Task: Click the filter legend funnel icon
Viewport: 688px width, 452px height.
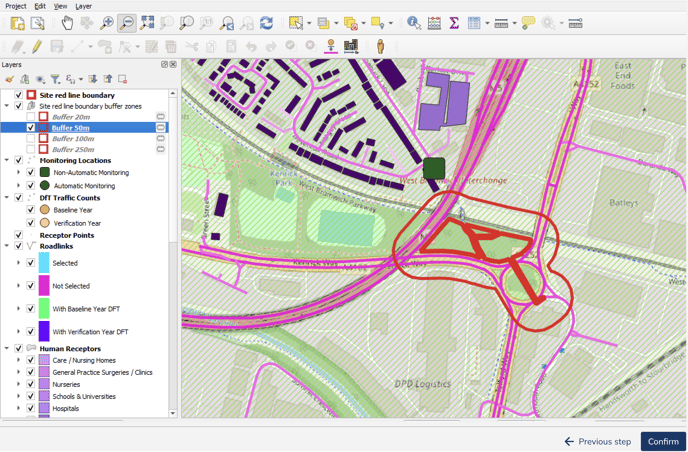Action: pos(55,79)
